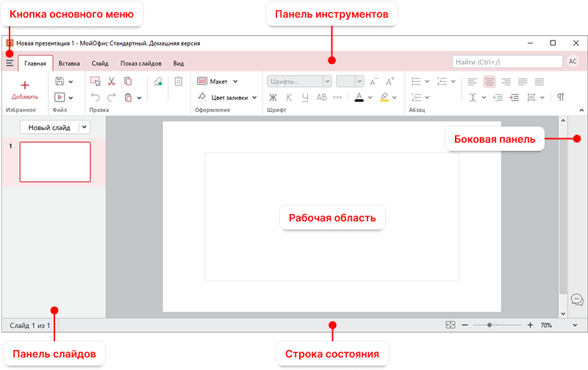Viewport: 588px width, 370px height.
Task: Toggle center text alignment
Action: click(490, 82)
